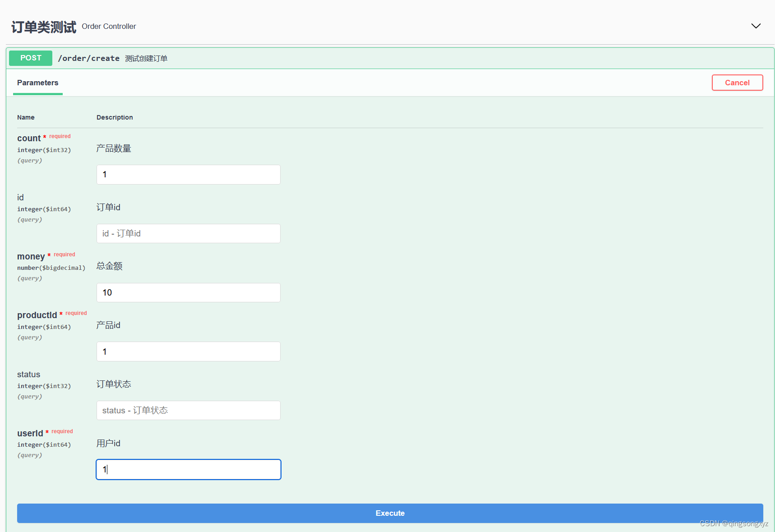Focus the id - 订单id input field
The image size is (775, 532).
189,233
